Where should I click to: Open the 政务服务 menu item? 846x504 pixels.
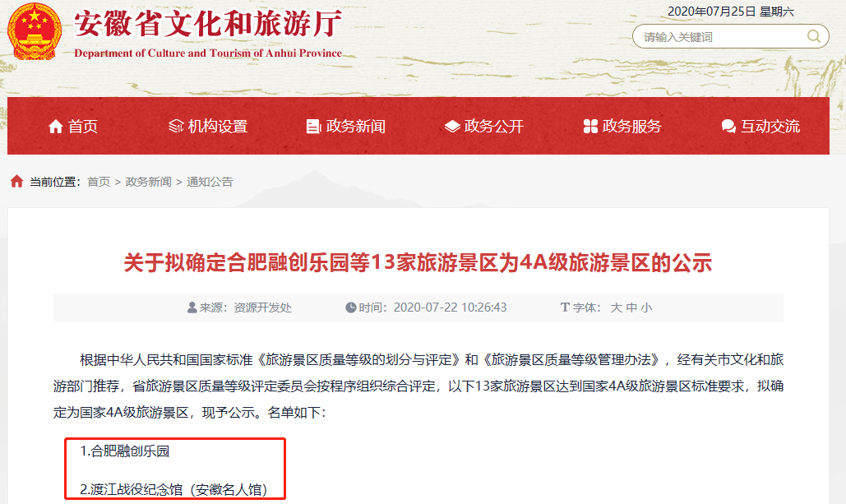(622, 127)
